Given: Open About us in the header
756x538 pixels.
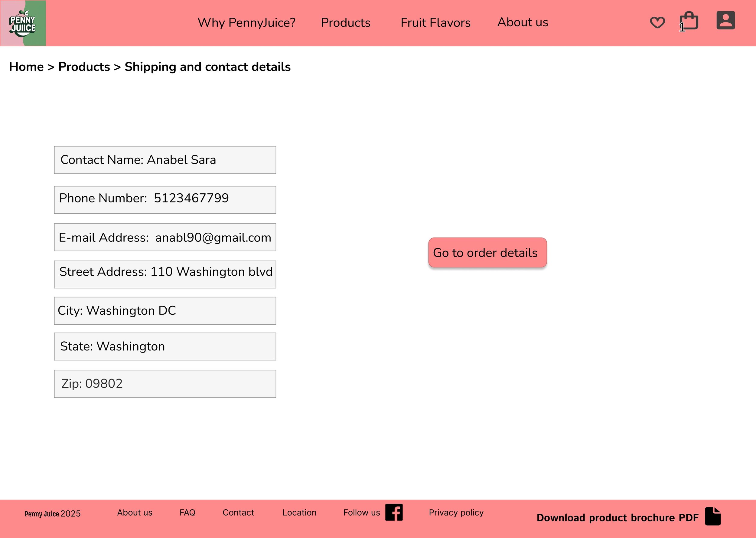Looking at the screenshot, I should (522, 22).
